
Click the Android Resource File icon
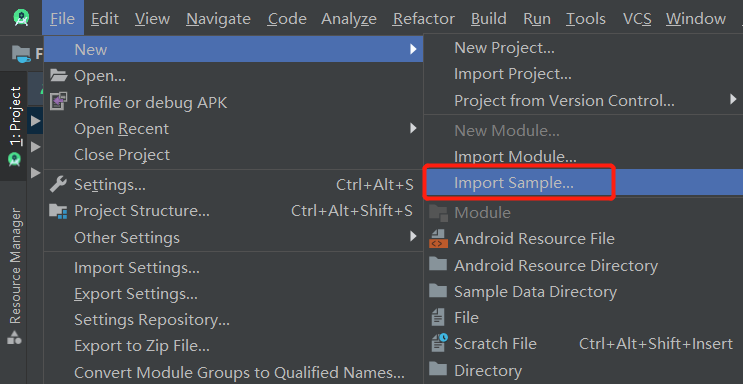point(438,238)
